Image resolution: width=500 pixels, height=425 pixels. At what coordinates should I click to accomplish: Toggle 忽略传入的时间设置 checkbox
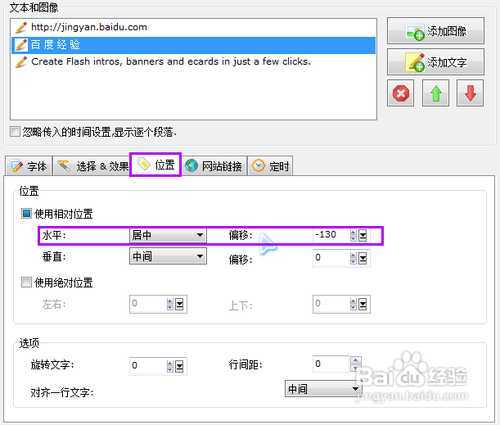point(15,132)
